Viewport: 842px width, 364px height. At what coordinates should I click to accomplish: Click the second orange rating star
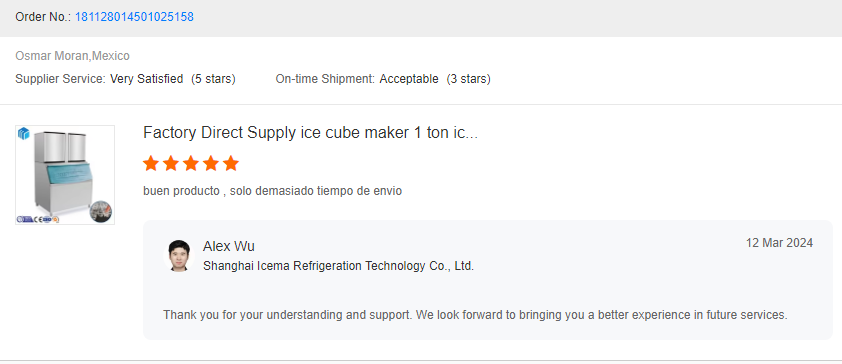[171, 163]
